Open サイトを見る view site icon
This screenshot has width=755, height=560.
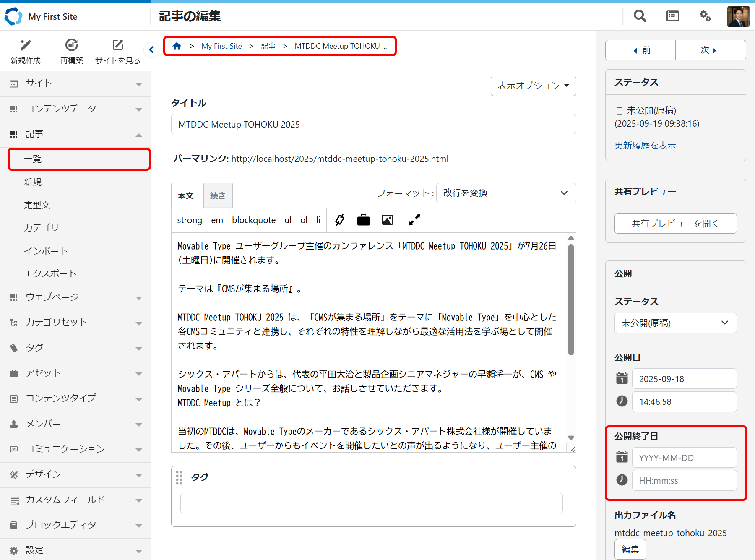pos(118,45)
